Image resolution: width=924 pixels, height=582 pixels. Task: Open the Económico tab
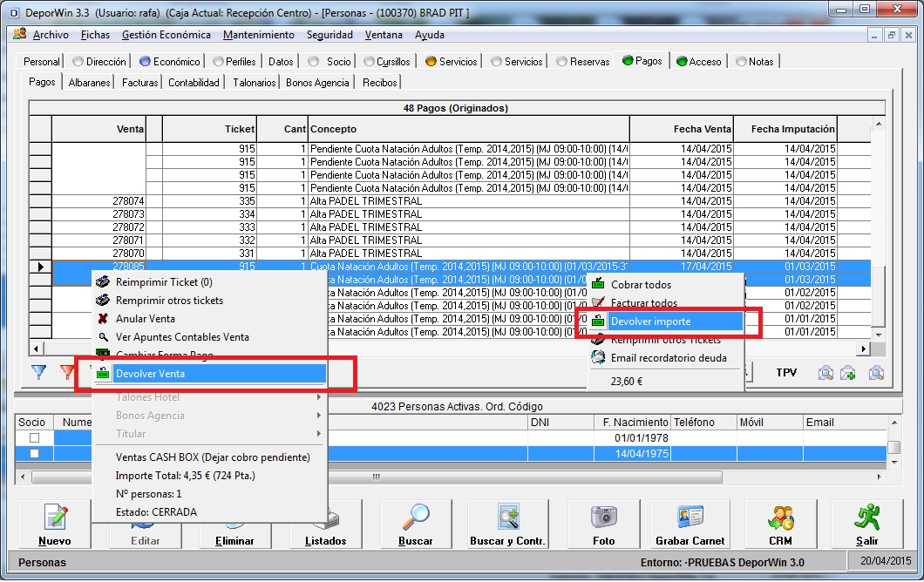coord(170,61)
